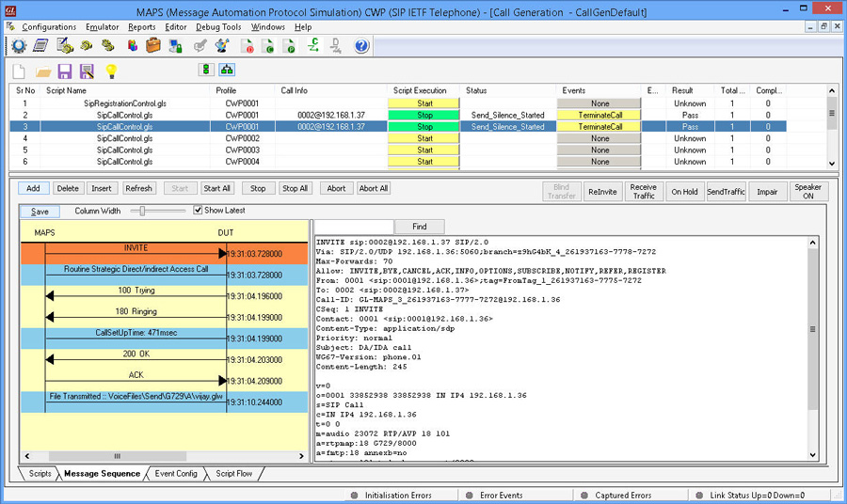Click the Add button

[x=34, y=188]
